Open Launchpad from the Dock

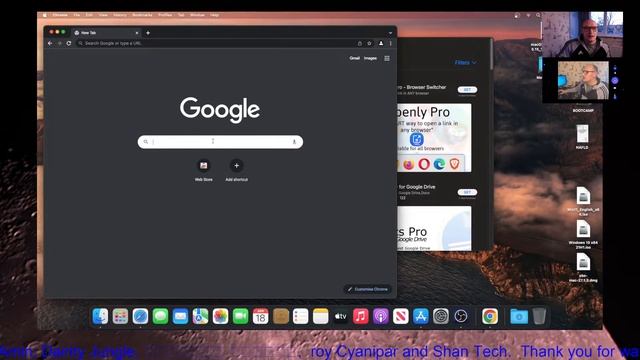click(x=120, y=316)
